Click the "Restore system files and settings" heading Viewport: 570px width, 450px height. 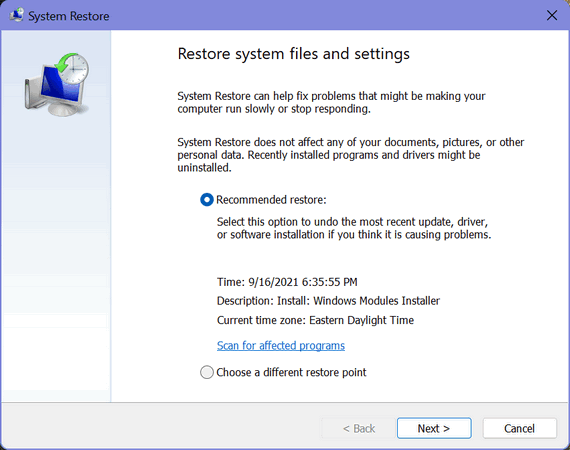(293, 54)
